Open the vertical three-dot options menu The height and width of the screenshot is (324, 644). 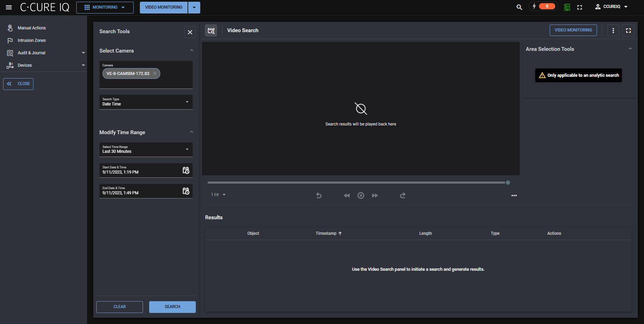[x=613, y=30]
